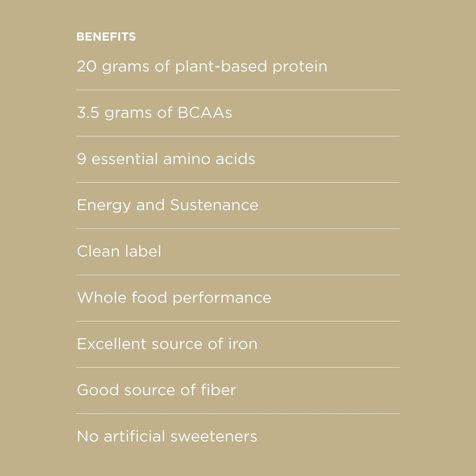Select the 'Clean label' benefit text
The image size is (476, 476).
[119, 251]
